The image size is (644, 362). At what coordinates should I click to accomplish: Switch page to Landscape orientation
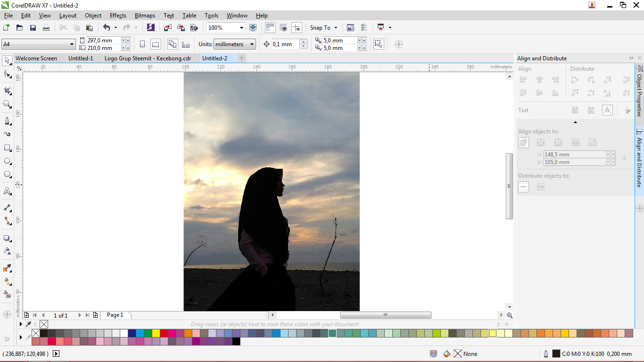(x=156, y=44)
